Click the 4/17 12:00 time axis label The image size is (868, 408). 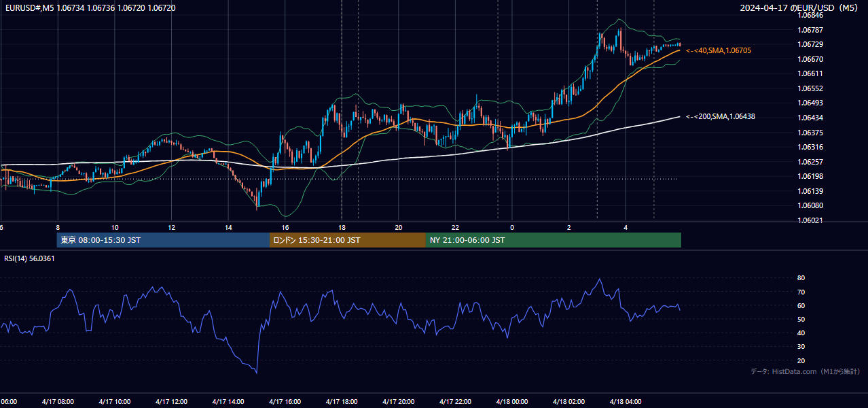pos(171,402)
